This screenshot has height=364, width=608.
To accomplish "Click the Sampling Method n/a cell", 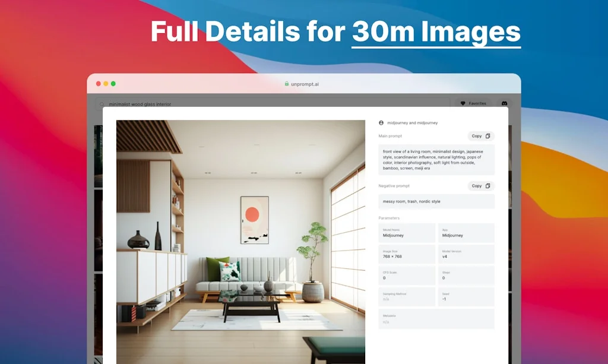I will pos(407,297).
